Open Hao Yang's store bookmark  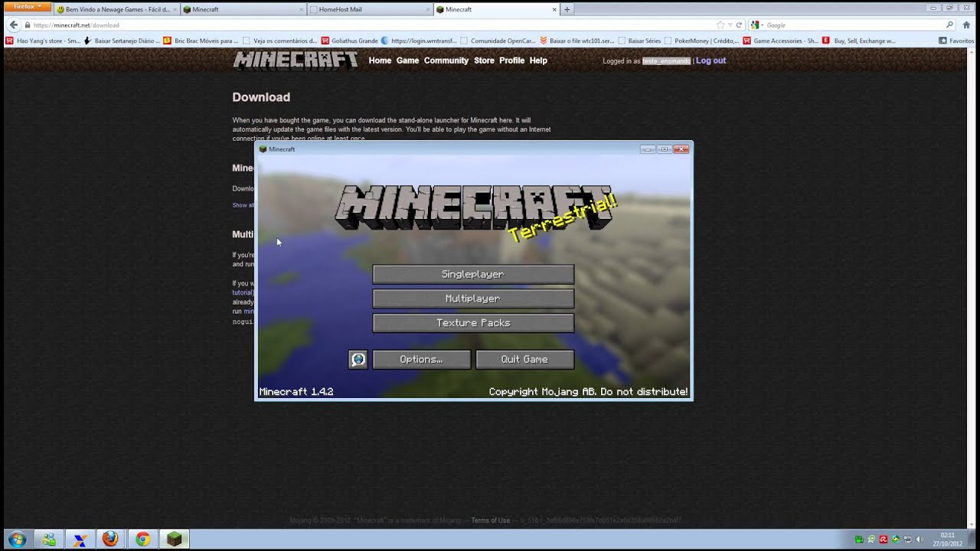click(43, 41)
